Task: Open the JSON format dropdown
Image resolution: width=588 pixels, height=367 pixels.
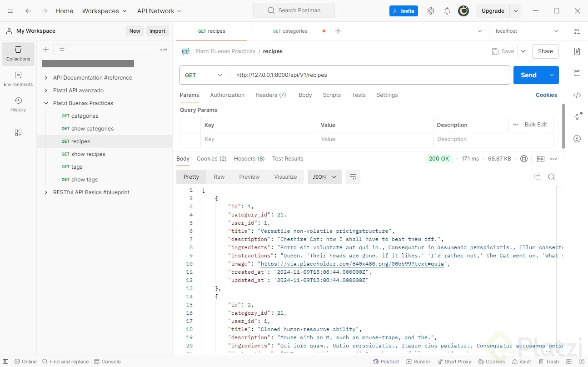Action: pos(325,177)
